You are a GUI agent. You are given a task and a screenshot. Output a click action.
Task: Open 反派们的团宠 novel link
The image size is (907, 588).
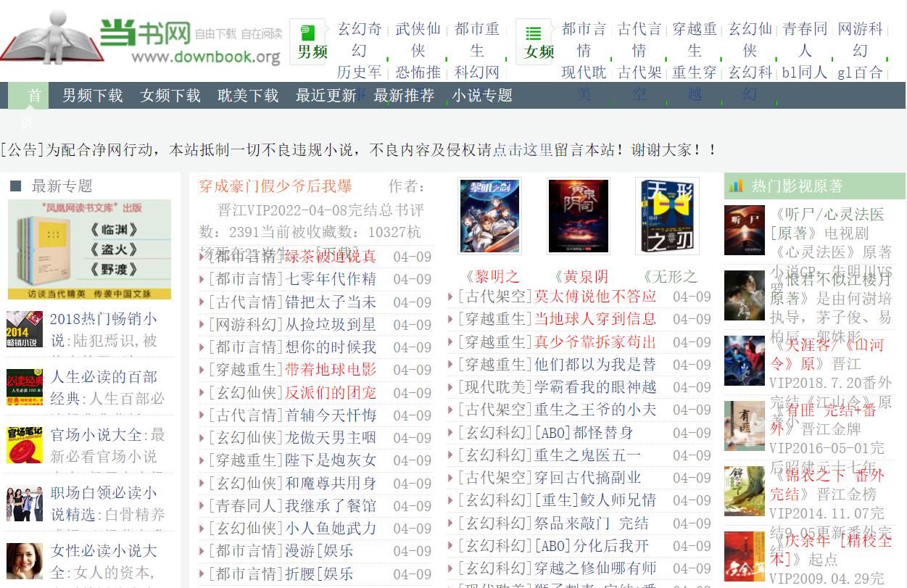pyautogui.click(x=330, y=393)
